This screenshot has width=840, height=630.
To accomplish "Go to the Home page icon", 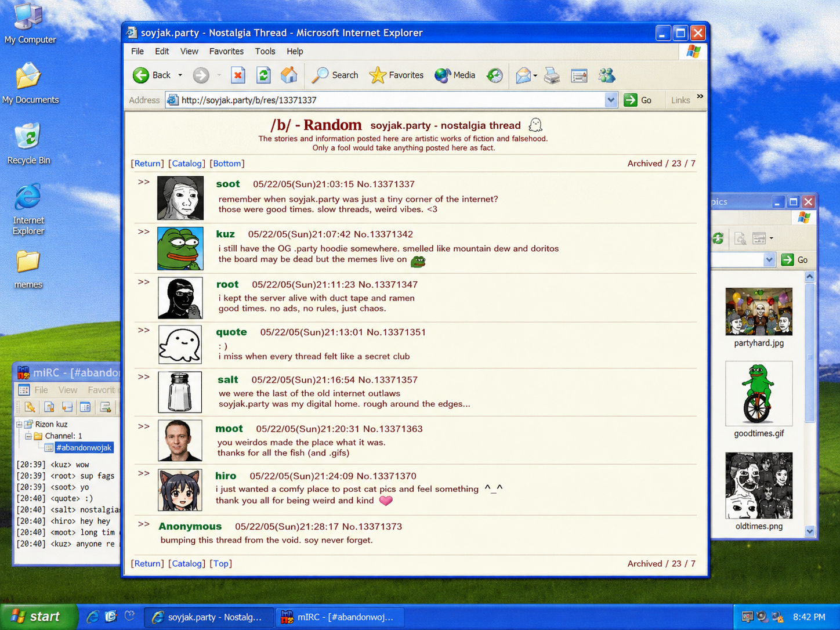I will [x=289, y=75].
